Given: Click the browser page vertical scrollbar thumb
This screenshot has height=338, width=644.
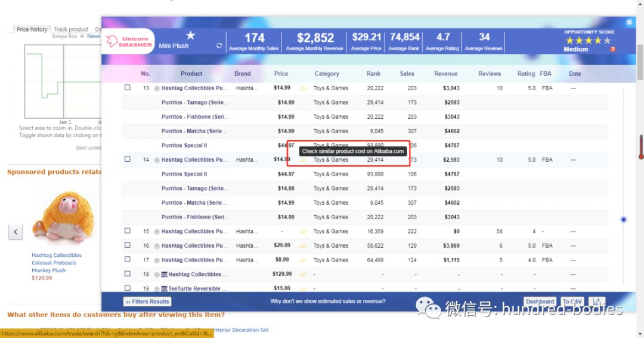Looking at the screenshot, I should tap(640, 63).
